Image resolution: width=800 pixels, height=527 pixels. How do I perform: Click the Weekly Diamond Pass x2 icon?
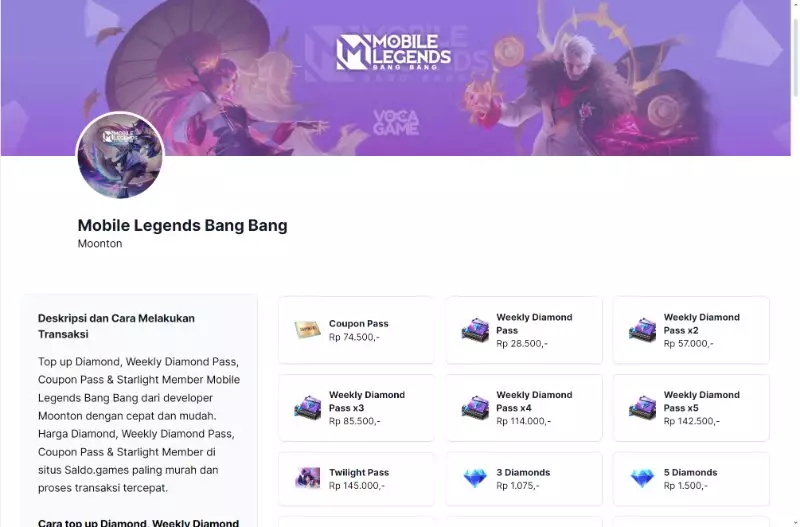(642, 330)
